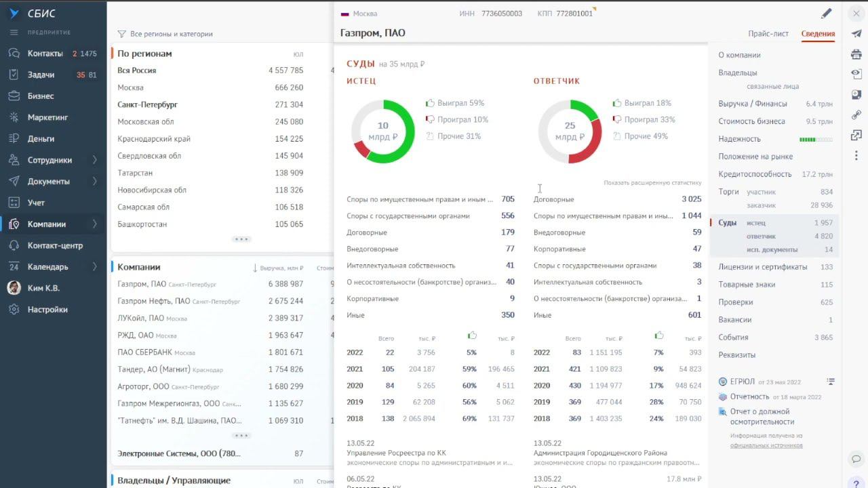The width and height of the screenshot is (868, 488).
Task: Expand the Компании sidebar submenu arrow
Action: click(95, 224)
